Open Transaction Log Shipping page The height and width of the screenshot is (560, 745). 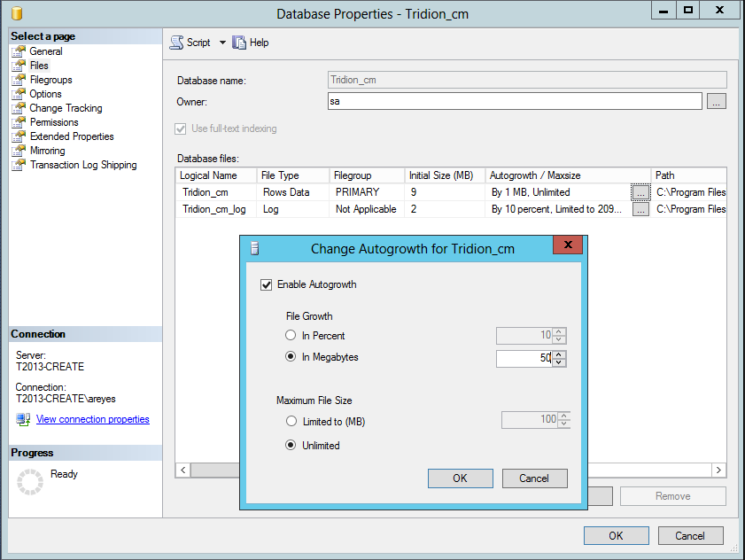(x=83, y=165)
